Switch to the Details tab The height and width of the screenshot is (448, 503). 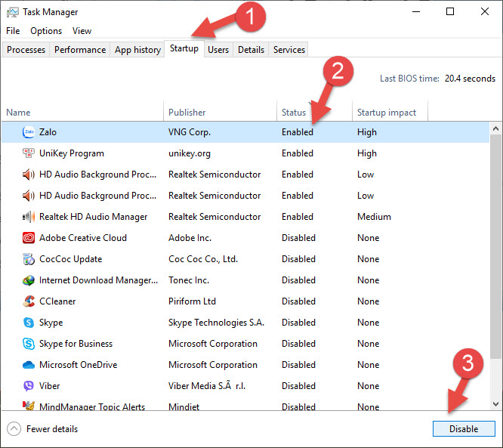(x=251, y=50)
